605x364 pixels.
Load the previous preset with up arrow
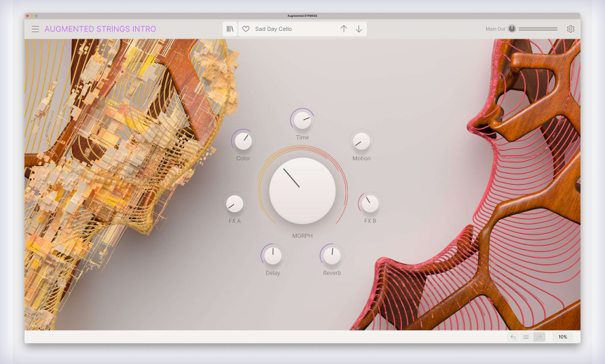tap(343, 29)
